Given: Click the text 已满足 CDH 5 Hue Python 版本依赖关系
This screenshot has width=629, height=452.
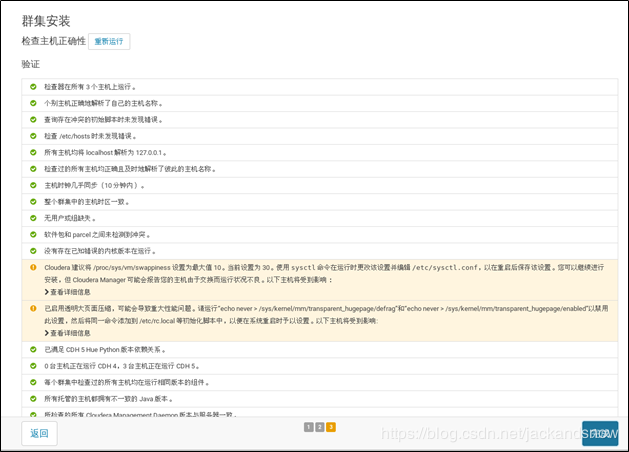Looking at the screenshot, I should tap(105, 350).
